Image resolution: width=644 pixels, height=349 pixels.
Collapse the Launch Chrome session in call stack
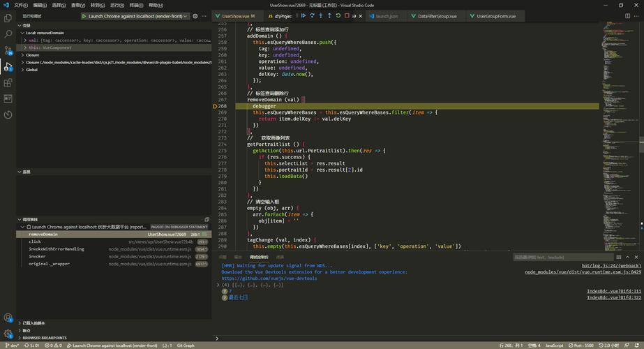(x=22, y=227)
